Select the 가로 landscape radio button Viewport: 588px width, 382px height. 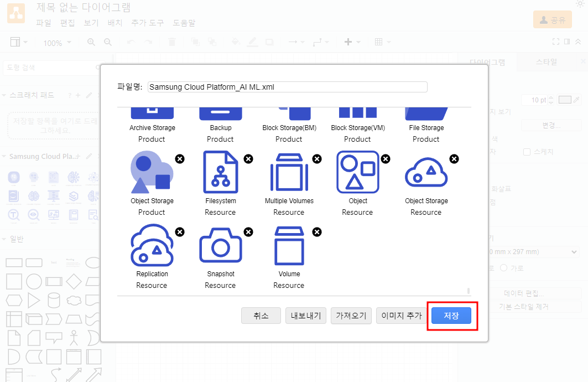[503, 268]
